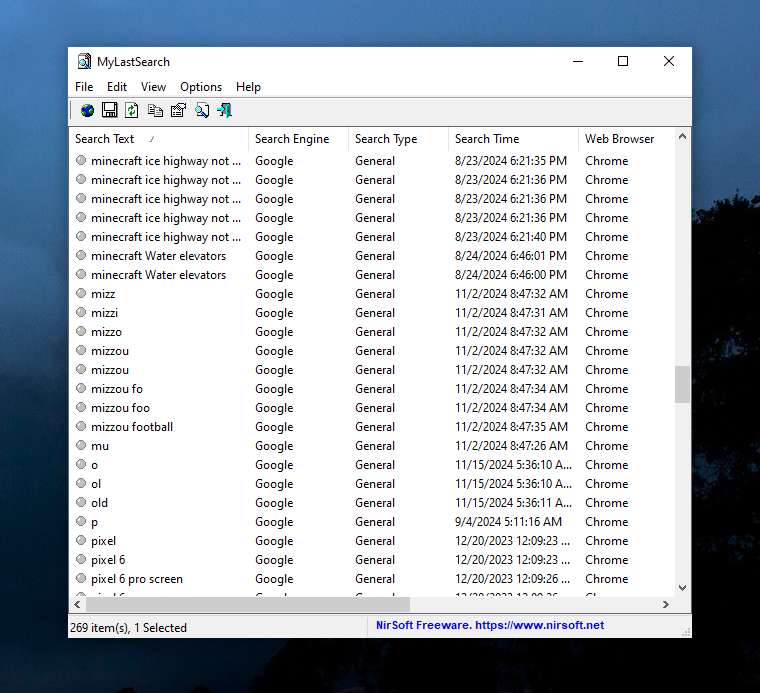
Task: Click the Find magnifier toolbar icon
Action: click(202, 110)
